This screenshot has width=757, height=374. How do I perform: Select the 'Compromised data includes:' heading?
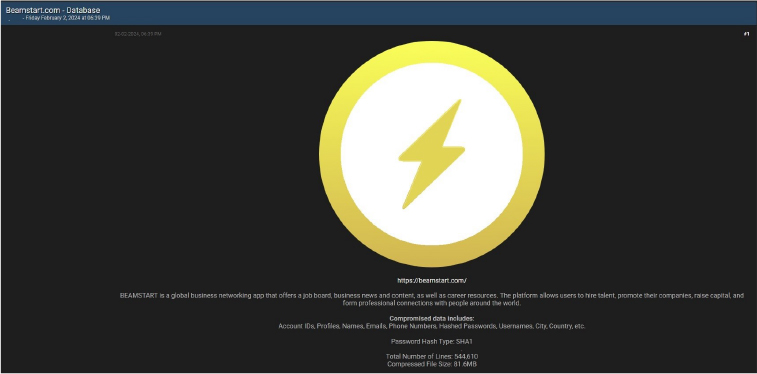pos(432,319)
